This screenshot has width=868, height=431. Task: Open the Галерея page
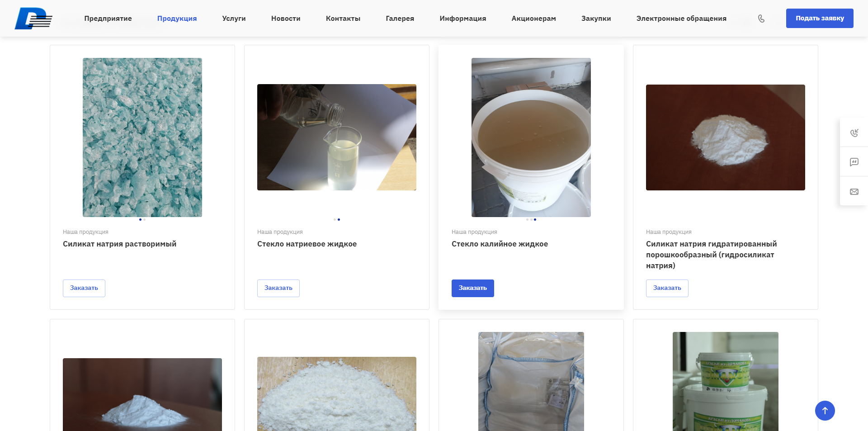[400, 19]
